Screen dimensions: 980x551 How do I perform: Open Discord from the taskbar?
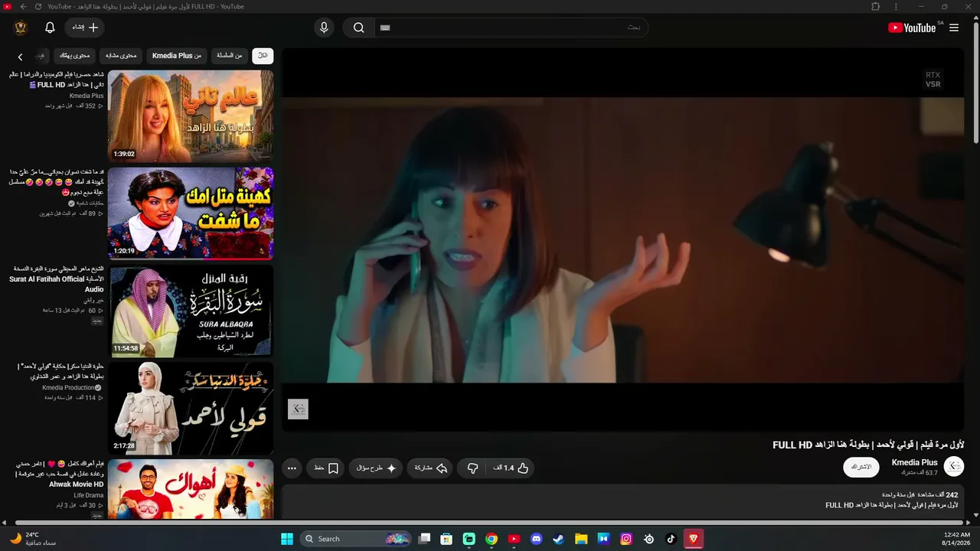(x=536, y=539)
